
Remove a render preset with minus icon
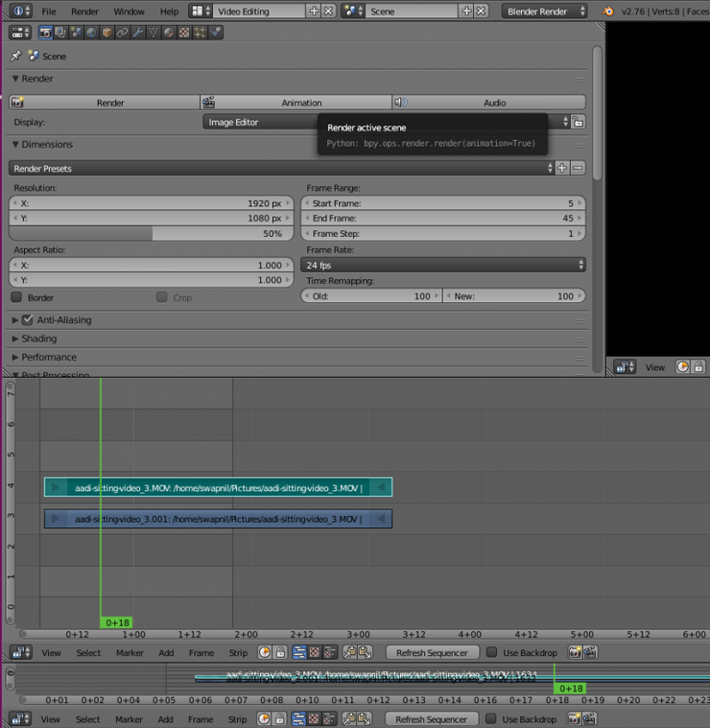pyautogui.click(x=578, y=168)
